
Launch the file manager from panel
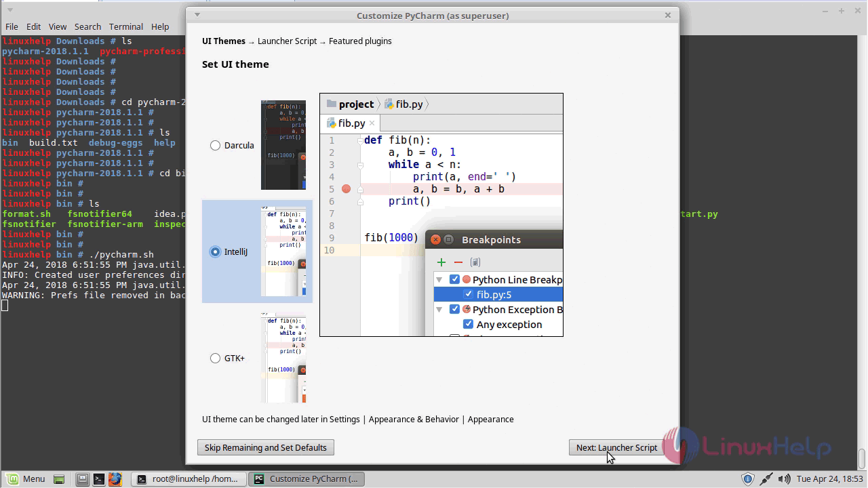point(82,479)
